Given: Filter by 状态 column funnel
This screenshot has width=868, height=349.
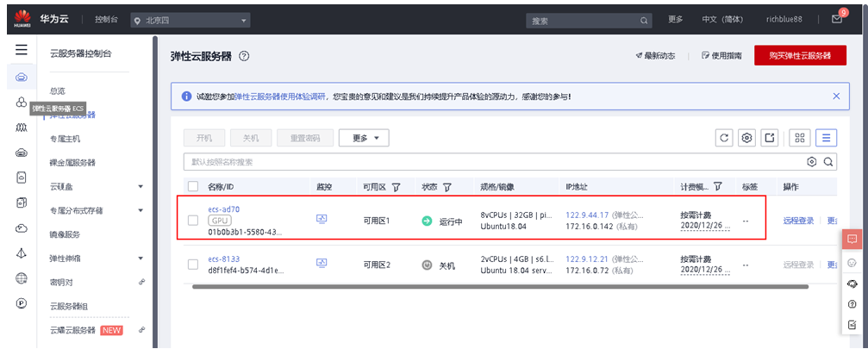Looking at the screenshot, I should coord(446,187).
